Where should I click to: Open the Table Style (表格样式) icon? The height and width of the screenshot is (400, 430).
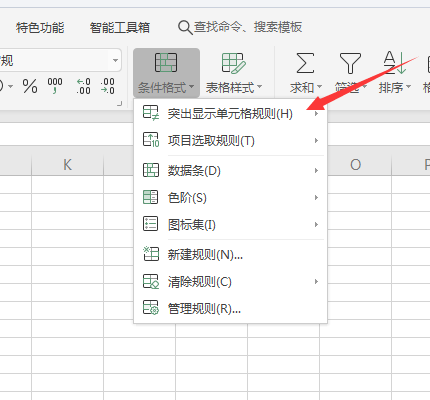click(233, 63)
